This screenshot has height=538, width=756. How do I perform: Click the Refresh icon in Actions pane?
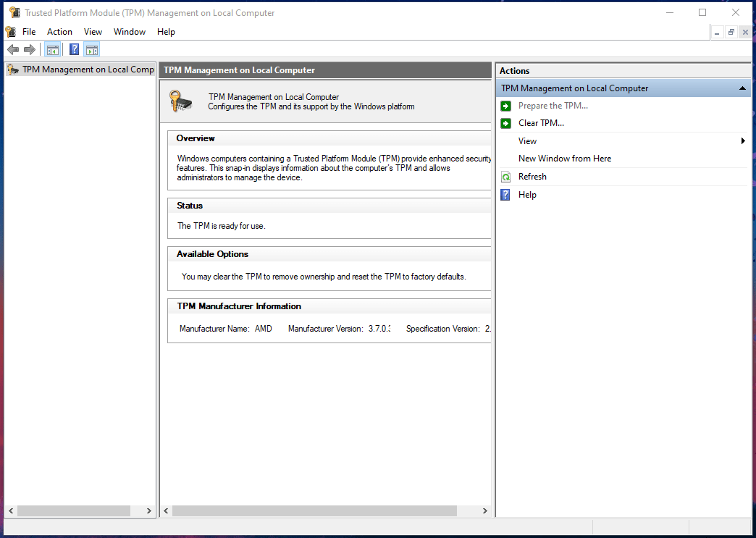[x=505, y=176]
